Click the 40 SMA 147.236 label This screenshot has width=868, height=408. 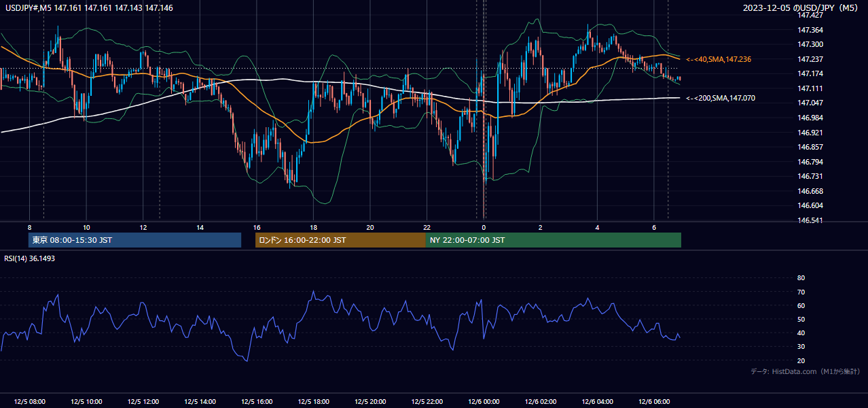pos(719,60)
